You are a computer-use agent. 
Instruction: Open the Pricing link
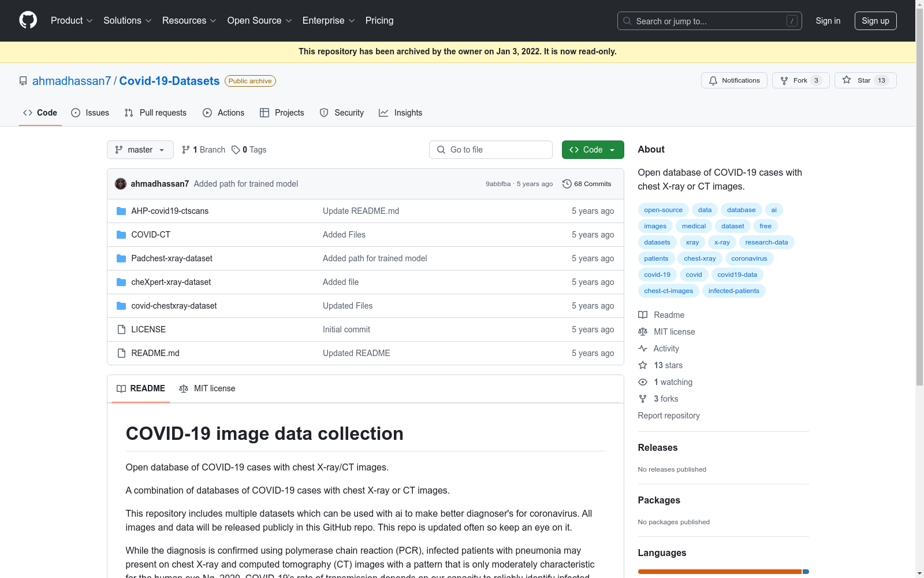379,21
